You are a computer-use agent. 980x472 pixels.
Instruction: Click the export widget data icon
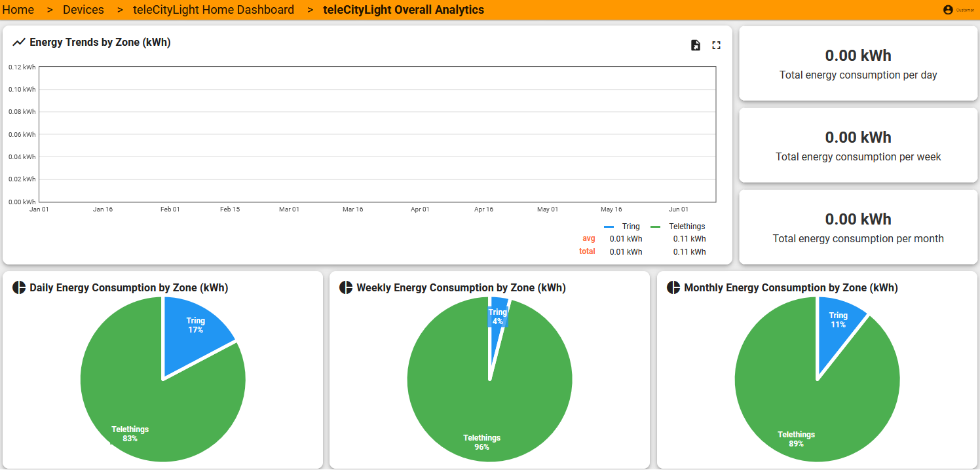point(696,45)
